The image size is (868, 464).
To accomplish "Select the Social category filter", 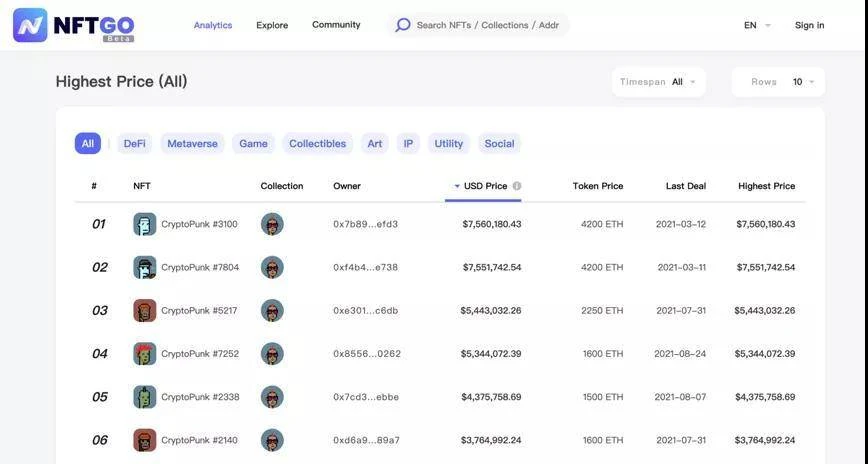I will pyautogui.click(x=499, y=143).
